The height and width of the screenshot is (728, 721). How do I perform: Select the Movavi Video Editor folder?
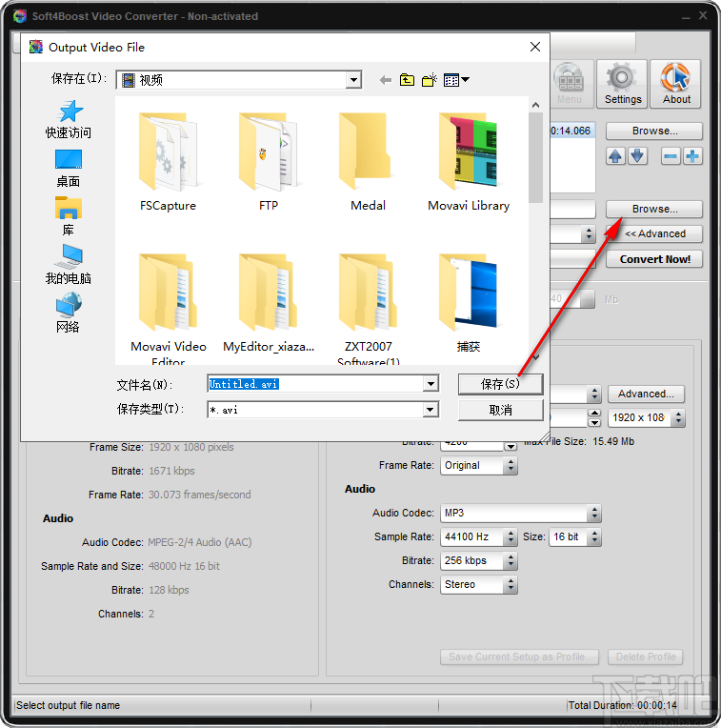click(168, 309)
